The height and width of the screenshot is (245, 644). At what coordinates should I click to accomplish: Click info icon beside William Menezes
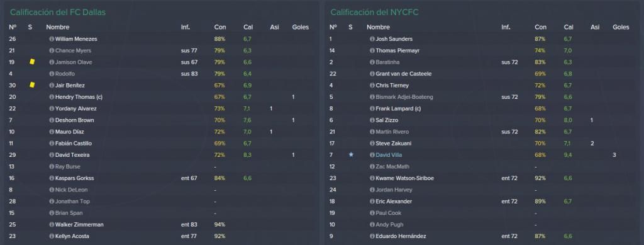(x=52, y=39)
